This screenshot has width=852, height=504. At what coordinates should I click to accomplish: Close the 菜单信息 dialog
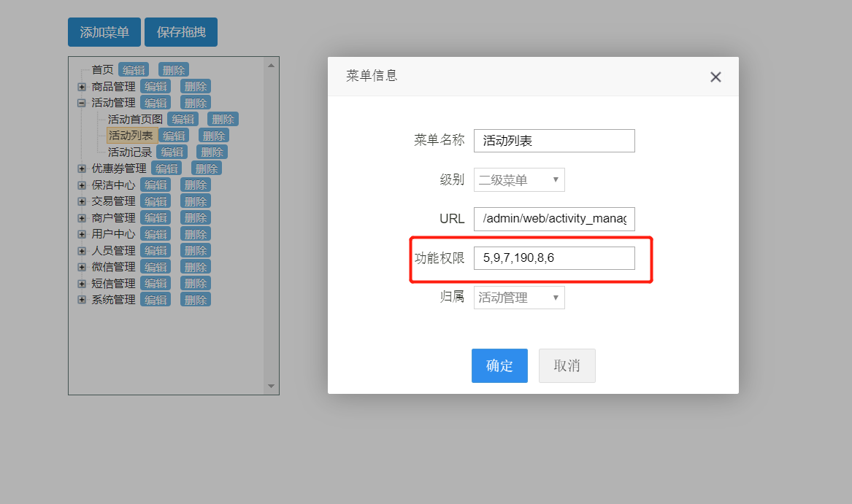tap(715, 77)
